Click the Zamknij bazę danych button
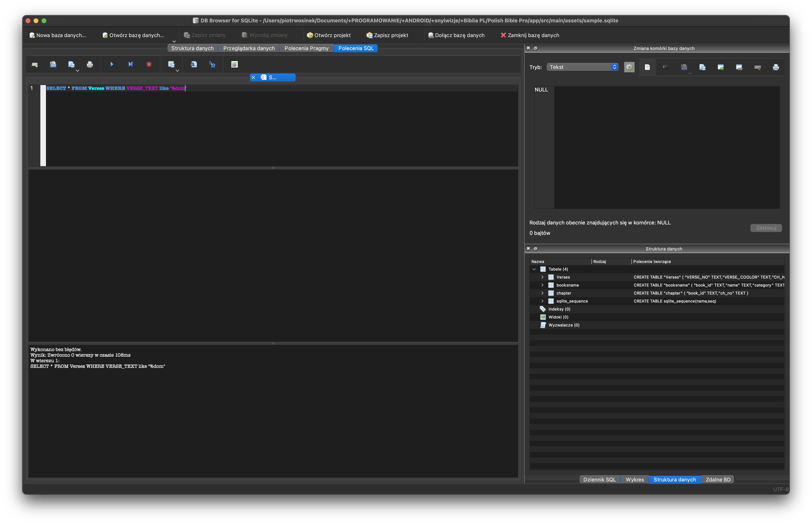Viewport: 812px width, 524px height. pyautogui.click(x=530, y=35)
